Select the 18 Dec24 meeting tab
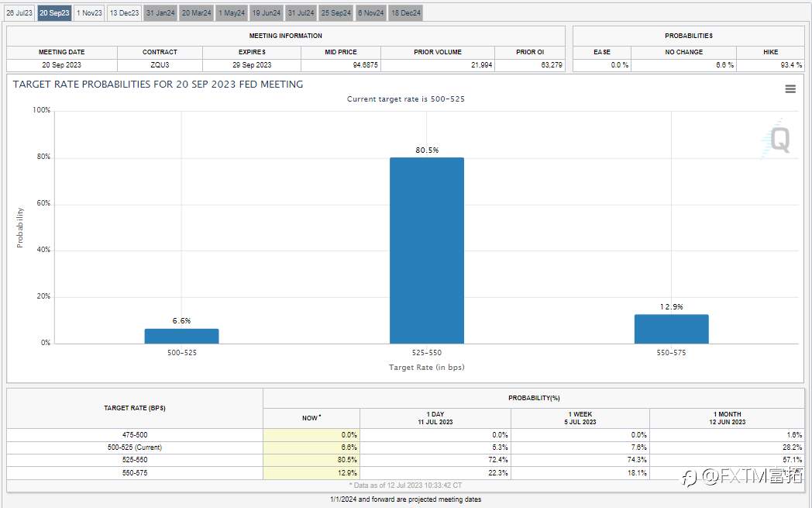The width and height of the screenshot is (812, 508). coord(405,13)
